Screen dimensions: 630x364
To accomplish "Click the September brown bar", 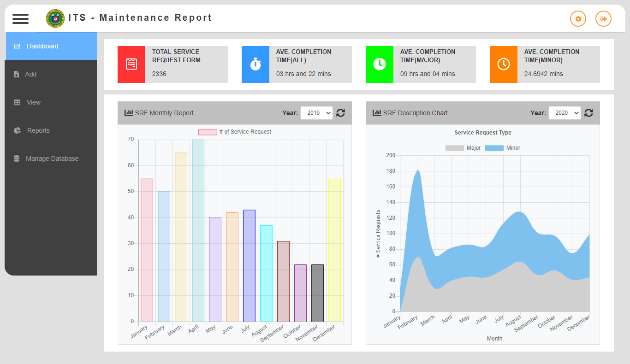I will (x=283, y=281).
